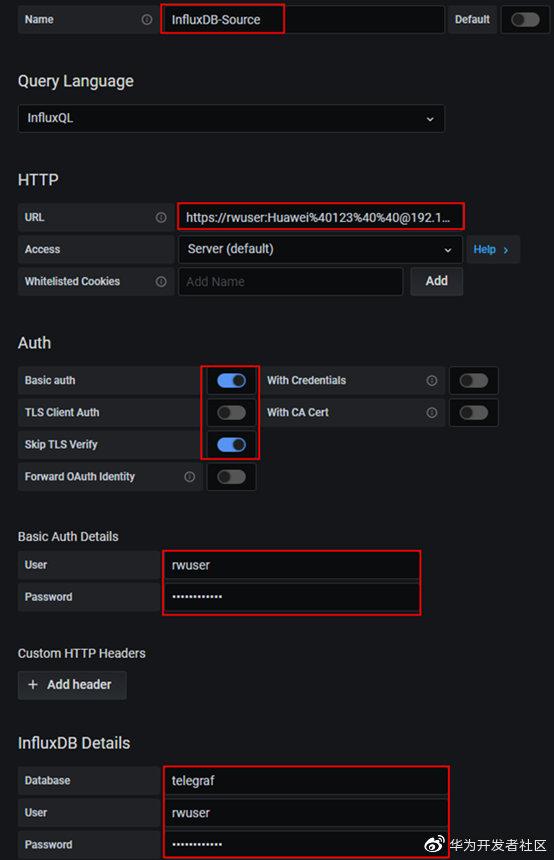554x860 pixels.
Task: Open the Help link next to Access
Action: 491,250
